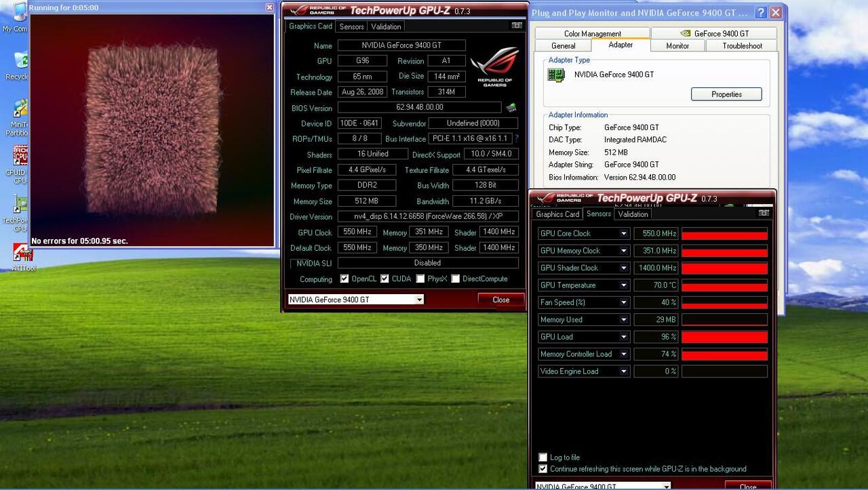This screenshot has height=490, width=868.
Task: Open the Fan Speed (%) sensor dropdown
Action: [624, 302]
